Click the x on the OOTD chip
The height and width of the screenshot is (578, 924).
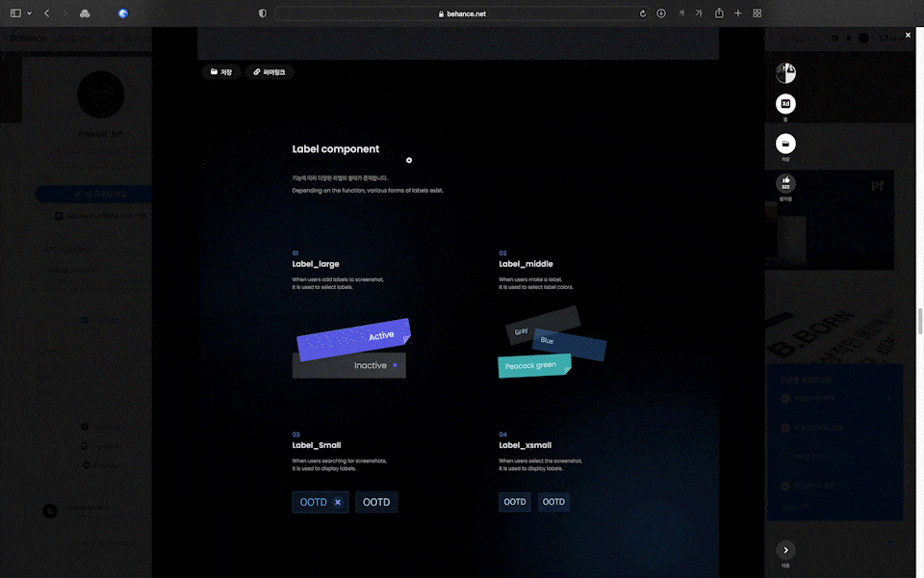(338, 503)
